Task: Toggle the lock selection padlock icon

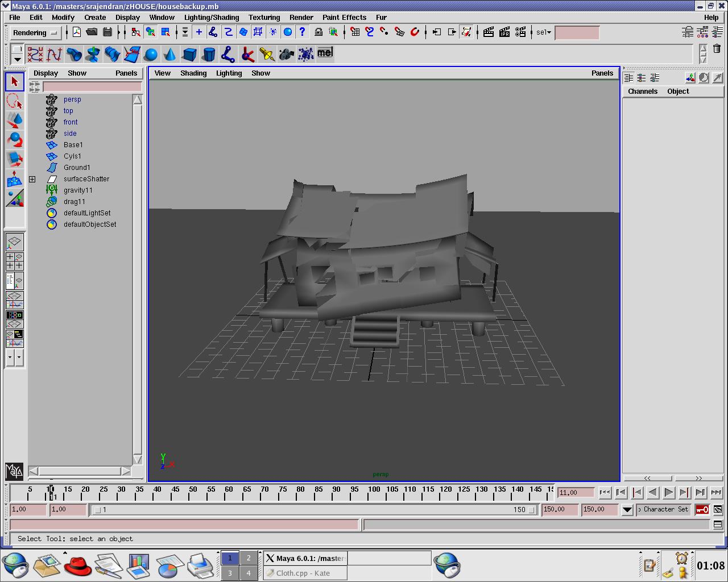Action: (318, 32)
